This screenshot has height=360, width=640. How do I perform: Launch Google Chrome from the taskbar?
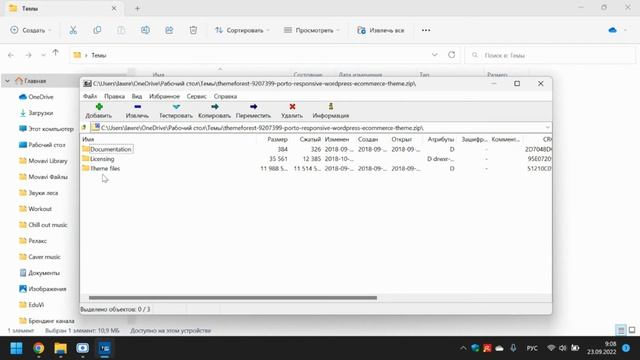(39, 348)
